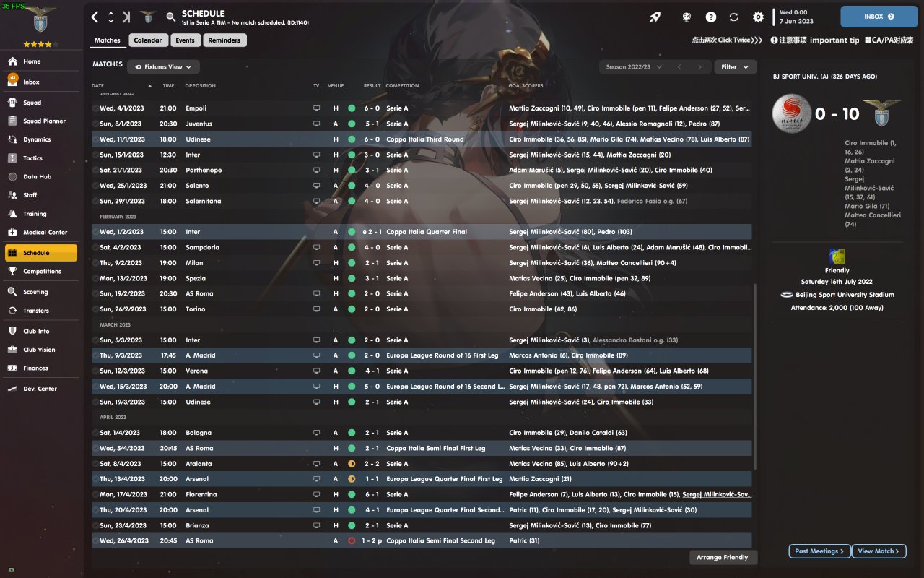Toggle the check circle on Sat, 4/2/2023 Sampdoria row
The height and width of the screenshot is (578, 924).
click(95, 247)
